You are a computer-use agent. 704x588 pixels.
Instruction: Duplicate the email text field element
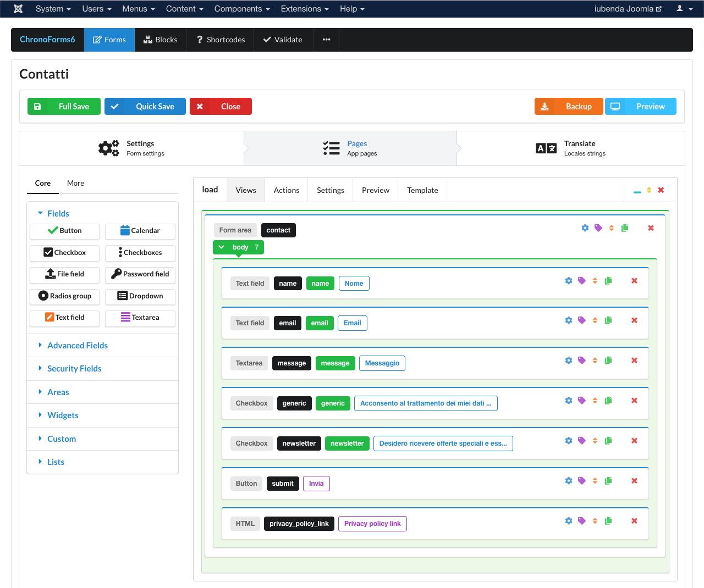(x=608, y=320)
